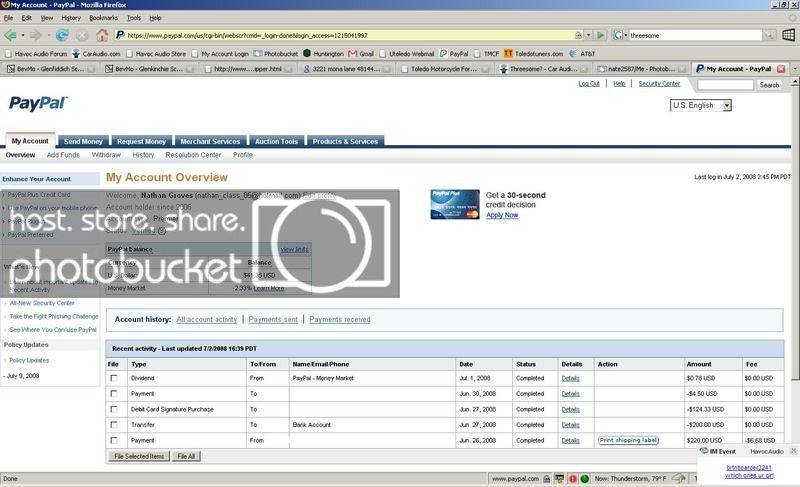
Task: Switch to the Send Money tab
Action: coord(83,141)
